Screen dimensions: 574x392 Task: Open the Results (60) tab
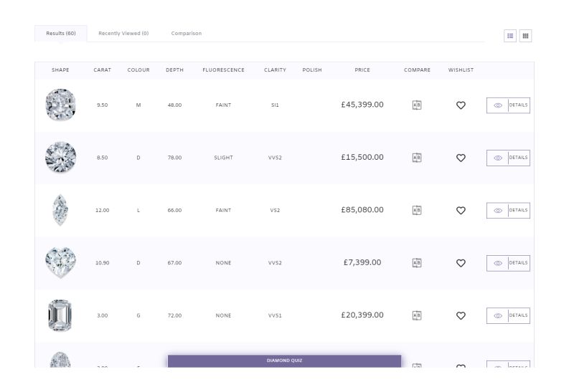click(x=61, y=34)
